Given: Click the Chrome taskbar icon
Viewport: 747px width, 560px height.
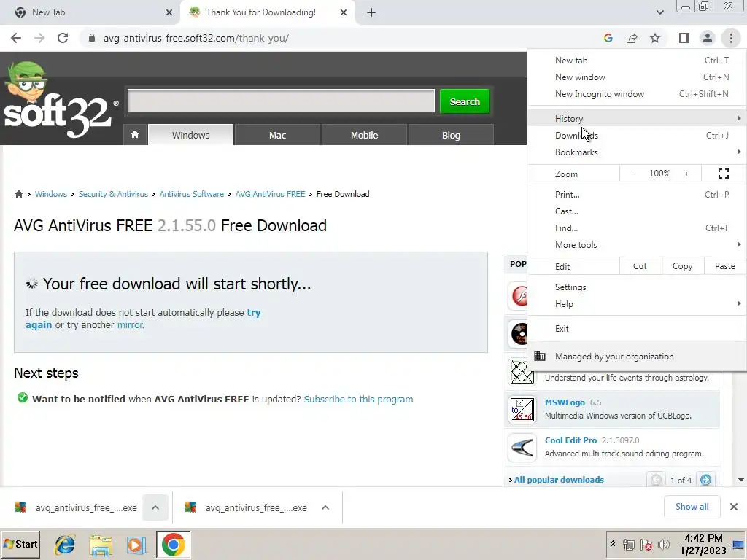Looking at the screenshot, I should click(x=173, y=544).
